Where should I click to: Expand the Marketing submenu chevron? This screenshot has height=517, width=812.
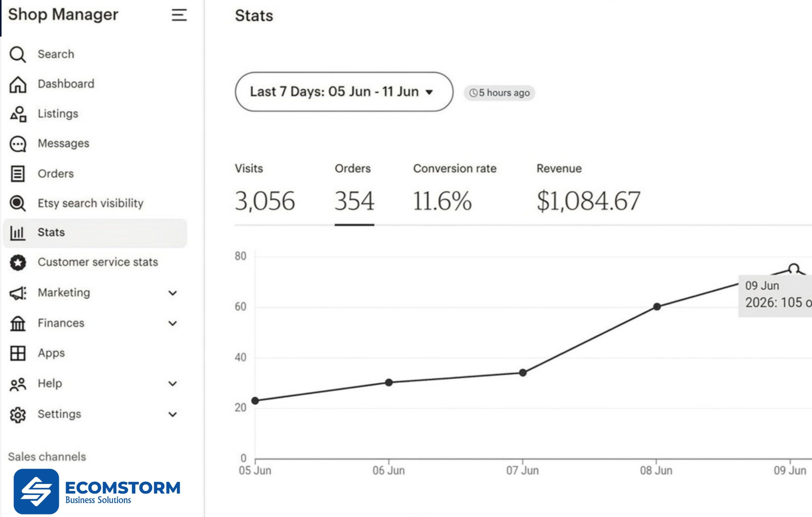(x=173, y=293)
